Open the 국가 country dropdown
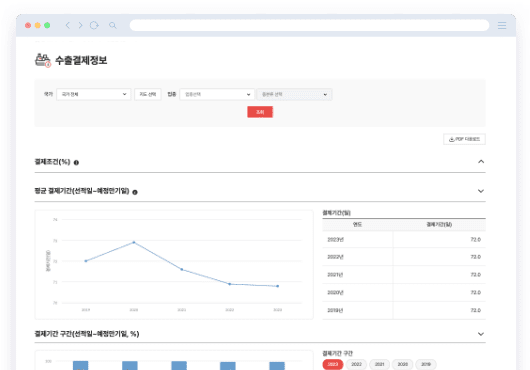The image size is (530, 370). pyautogui.click(x=94, y=94)
